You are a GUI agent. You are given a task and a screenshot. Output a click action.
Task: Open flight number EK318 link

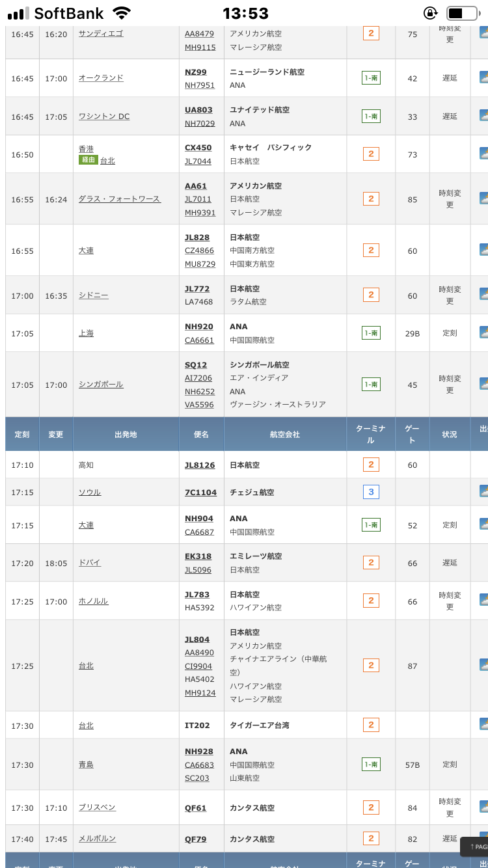click(x=198, y=556)
